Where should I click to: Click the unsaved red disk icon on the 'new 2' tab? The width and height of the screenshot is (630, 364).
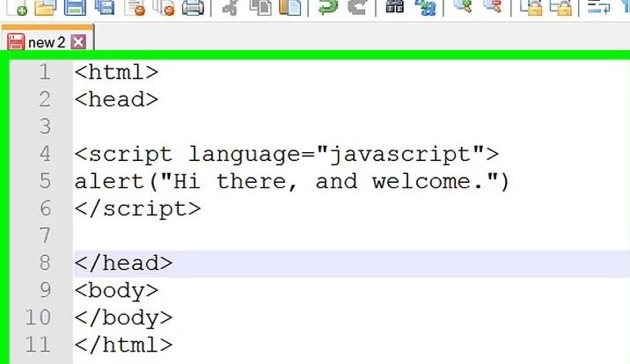[16, 42]
